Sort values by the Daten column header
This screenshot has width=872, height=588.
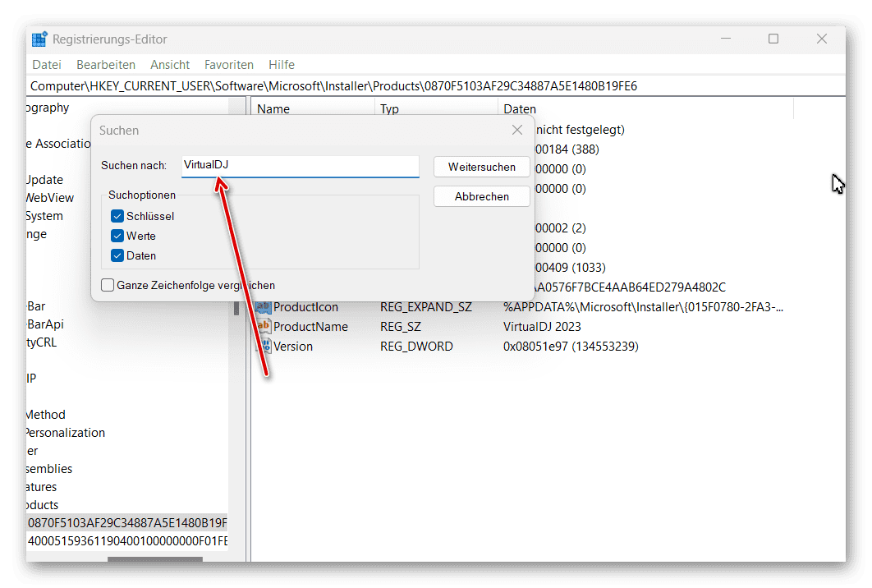[645, 108]
